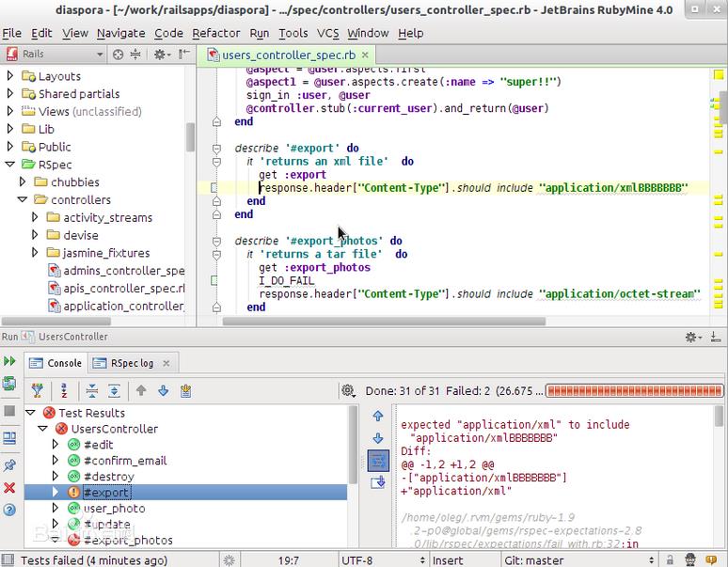This screenshot has width=728, height=567.
Task: Click the red X close icon in Run panel
Action: pos(9,487)
